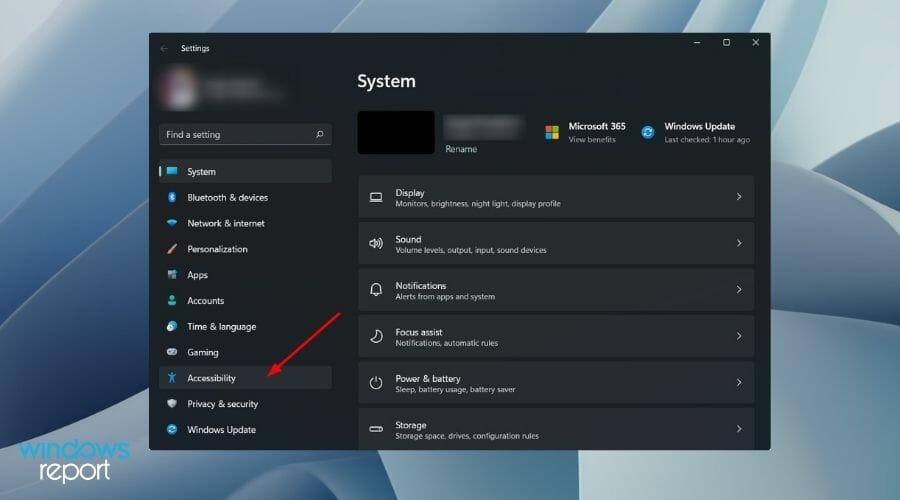Click the Windows Update sidebar icon
This screenshot has height=500, width=900.
click(x=172, y=429)
